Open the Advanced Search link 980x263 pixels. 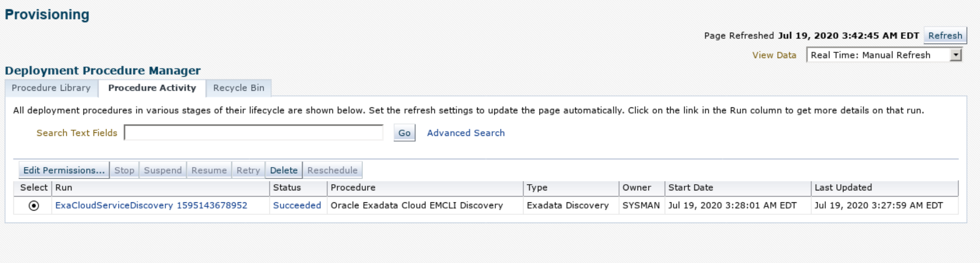pyautogui.click(x=465, y=133)
